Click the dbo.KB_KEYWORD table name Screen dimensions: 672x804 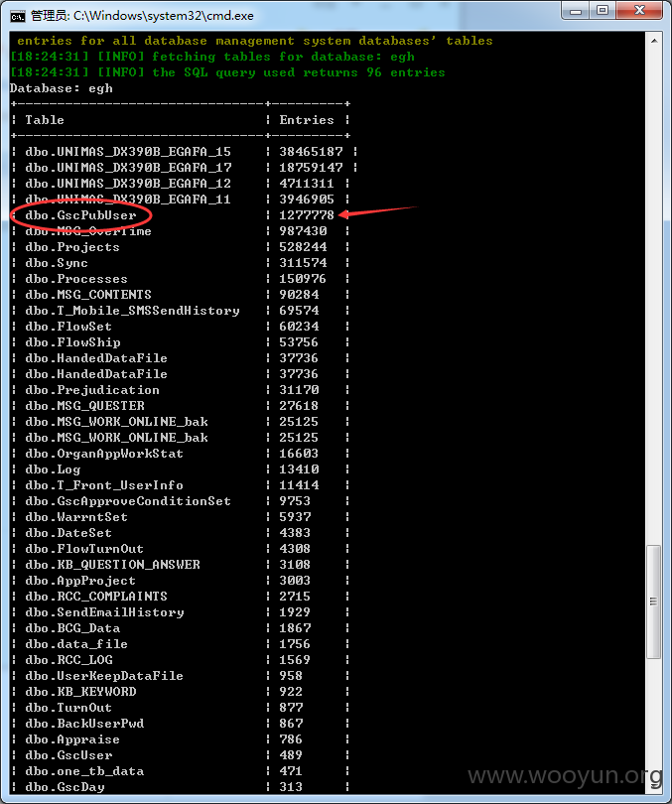click(80, 692)
